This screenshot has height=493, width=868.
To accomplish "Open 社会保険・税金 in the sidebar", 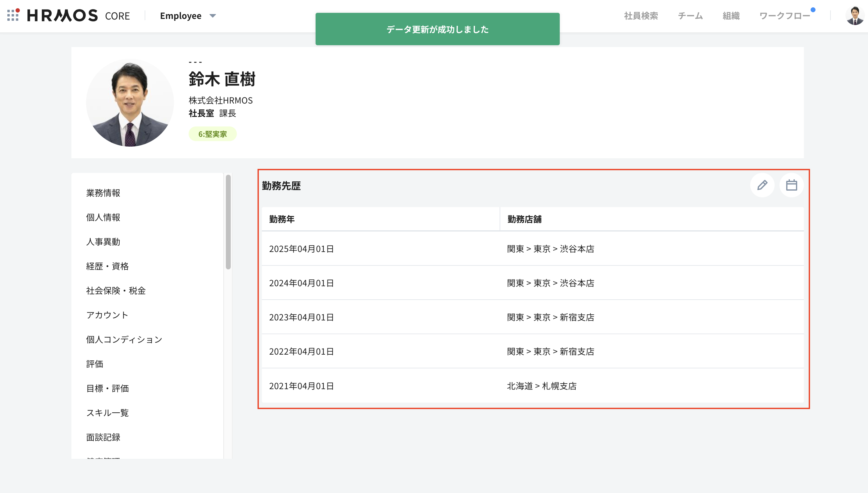I will coord(116,290).
